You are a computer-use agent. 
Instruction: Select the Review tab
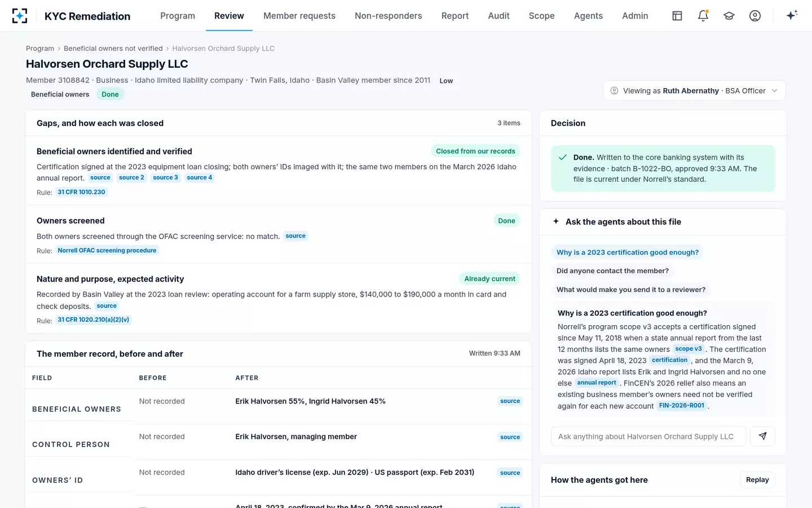coord(229,16)
